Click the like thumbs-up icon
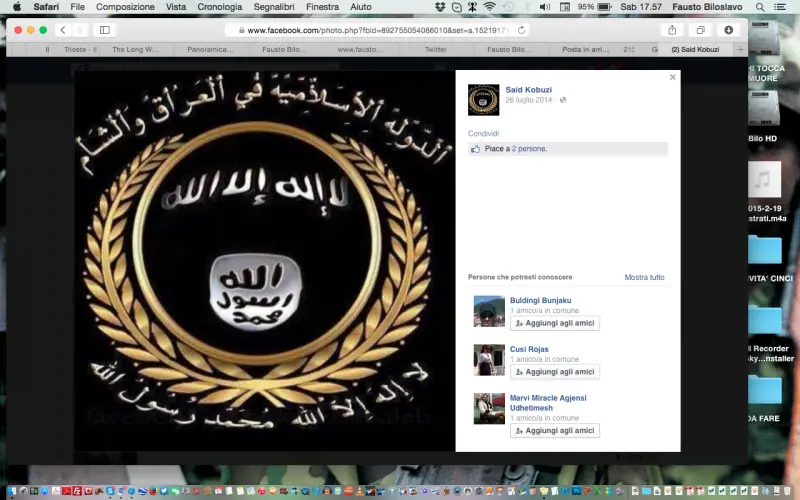Screen dimensions: 800x500 [475, 149]
